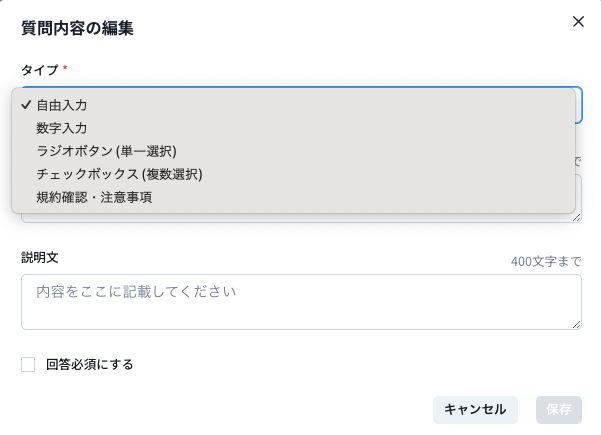The height and width of the screenshot is (435, 601).
Task: Choose 数字入力 from the type list
Action: (62, 128)
